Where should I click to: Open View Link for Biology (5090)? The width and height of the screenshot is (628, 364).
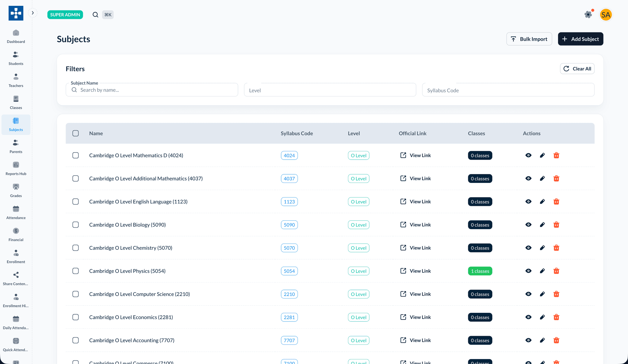[x=415, y=225]
